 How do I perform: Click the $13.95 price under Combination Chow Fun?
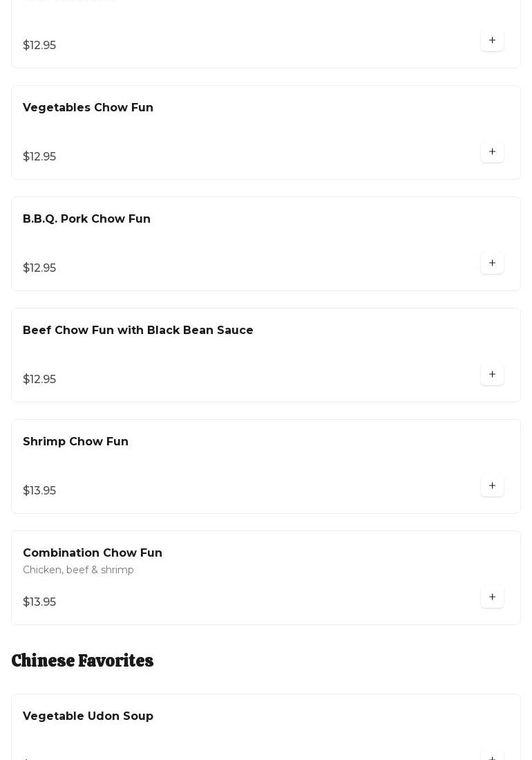(x=39, y=602)
